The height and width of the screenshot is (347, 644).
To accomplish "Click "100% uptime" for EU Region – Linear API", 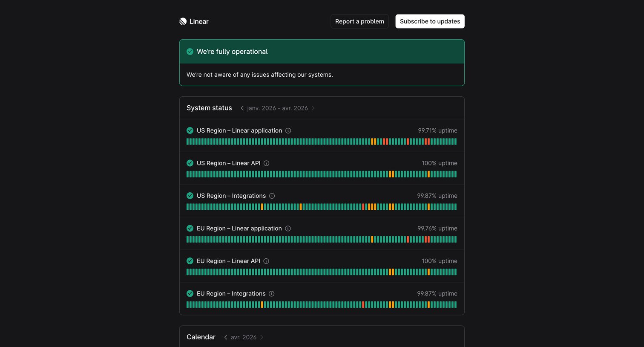I will (440, 261).
